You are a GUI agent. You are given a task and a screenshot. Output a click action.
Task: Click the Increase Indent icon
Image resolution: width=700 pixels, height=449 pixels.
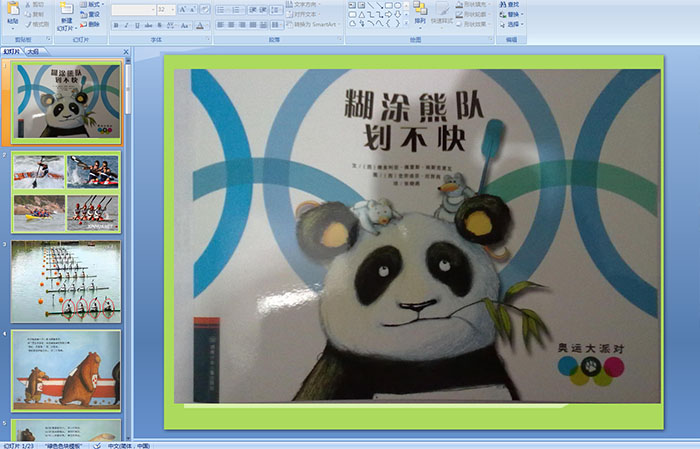[263, 9]
